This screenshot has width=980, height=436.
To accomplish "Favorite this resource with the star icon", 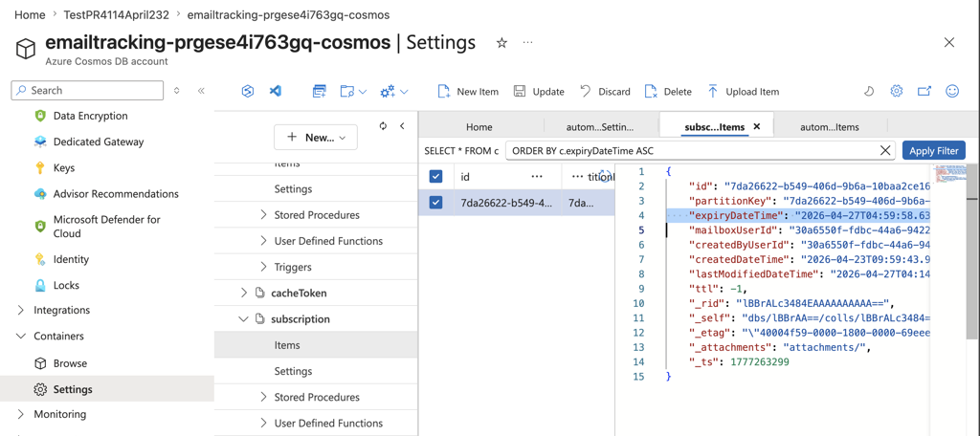I will (501, 42).
